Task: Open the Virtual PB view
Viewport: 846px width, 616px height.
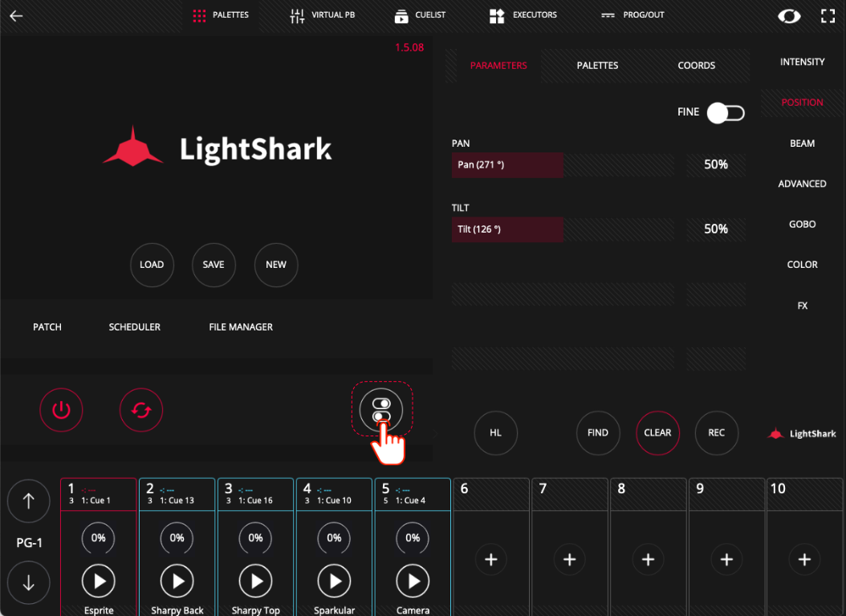Action: (322, 15)
